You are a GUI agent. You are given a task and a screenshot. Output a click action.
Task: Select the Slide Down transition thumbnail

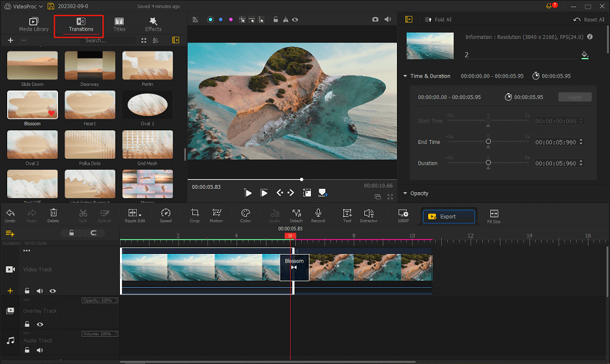33,66
